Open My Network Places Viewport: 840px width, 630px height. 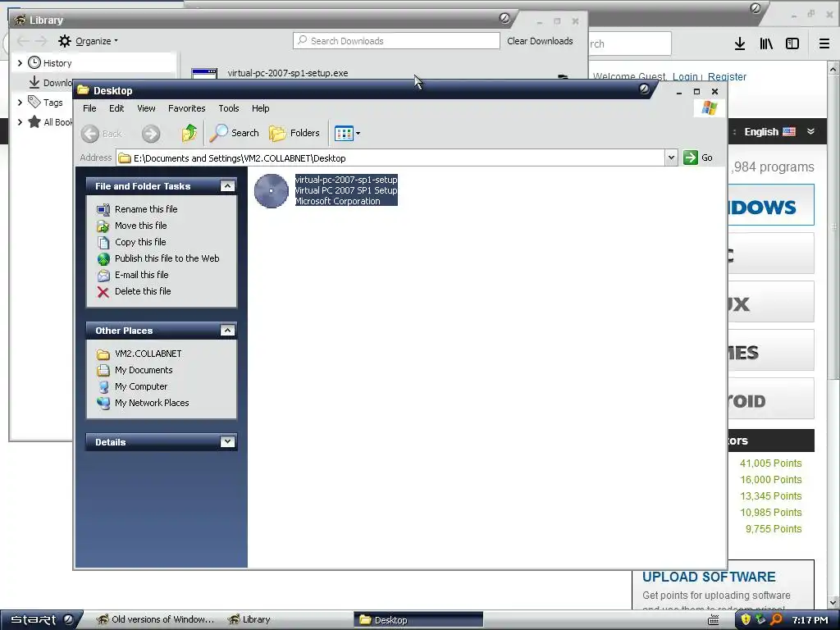tap(152, 403)
